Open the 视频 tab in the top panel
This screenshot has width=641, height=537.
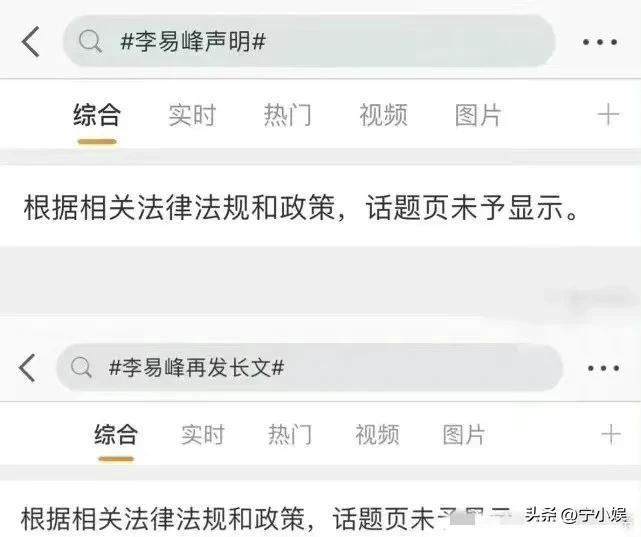tap(383, 115)
